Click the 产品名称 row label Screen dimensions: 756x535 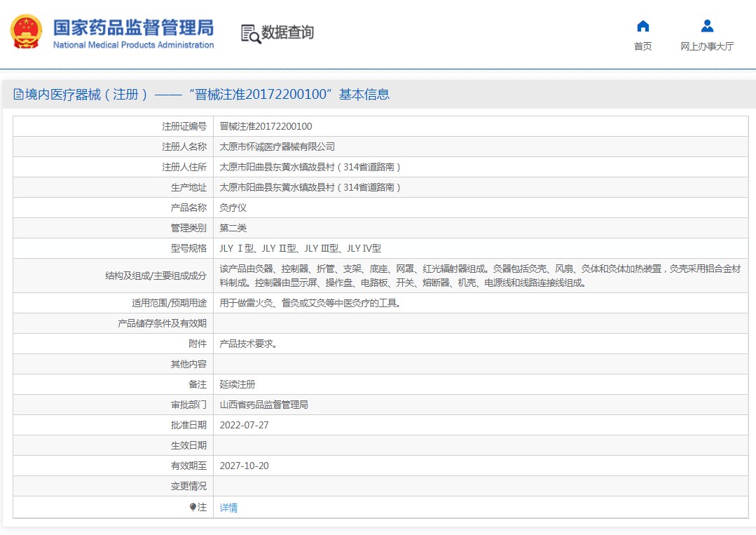click(188, 208)
